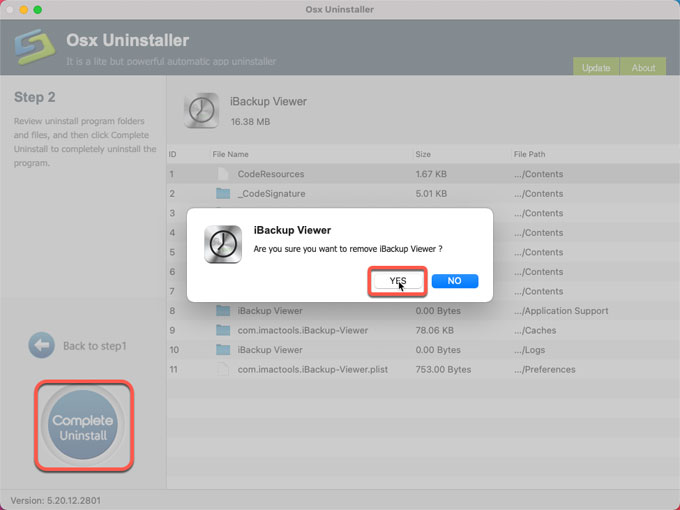
Task: Confirm removal with the YES button
Action: click(x=398, y=281)
